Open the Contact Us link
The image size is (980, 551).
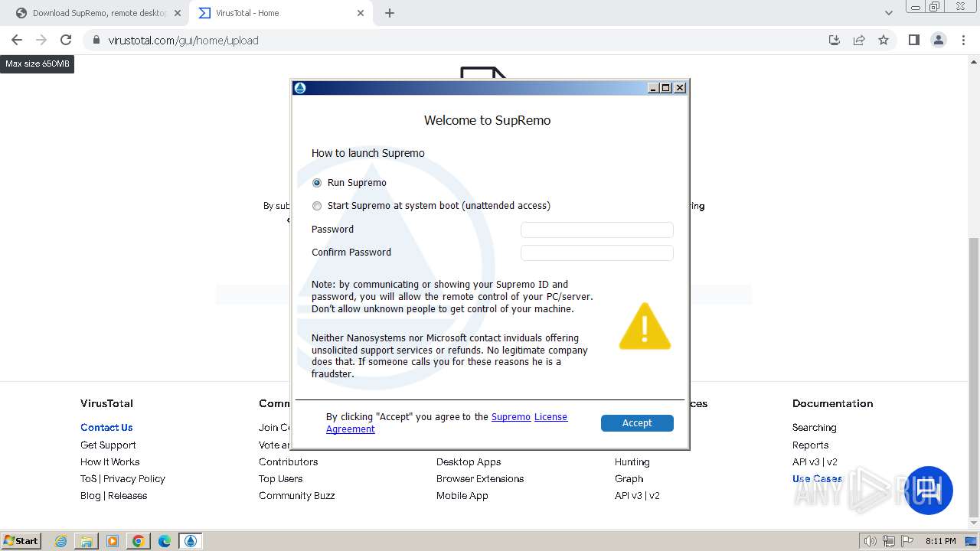(106, 428)
